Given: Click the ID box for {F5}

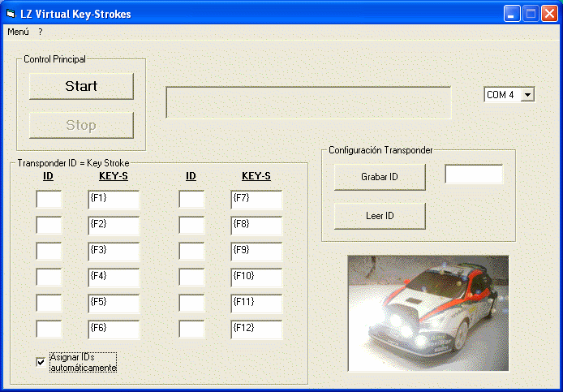Looking at the screenshot, I should 49,304.
